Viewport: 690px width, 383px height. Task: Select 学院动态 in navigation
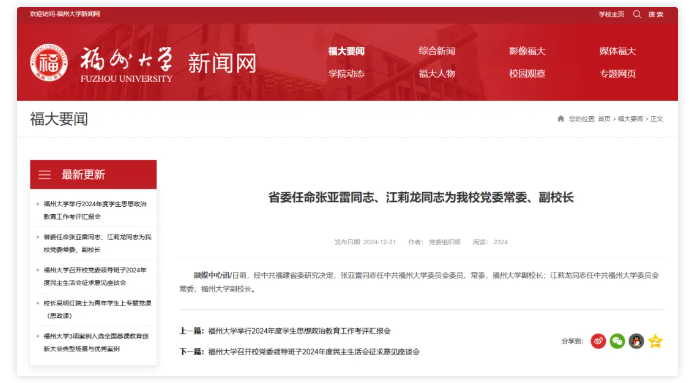tap(346, 74)
